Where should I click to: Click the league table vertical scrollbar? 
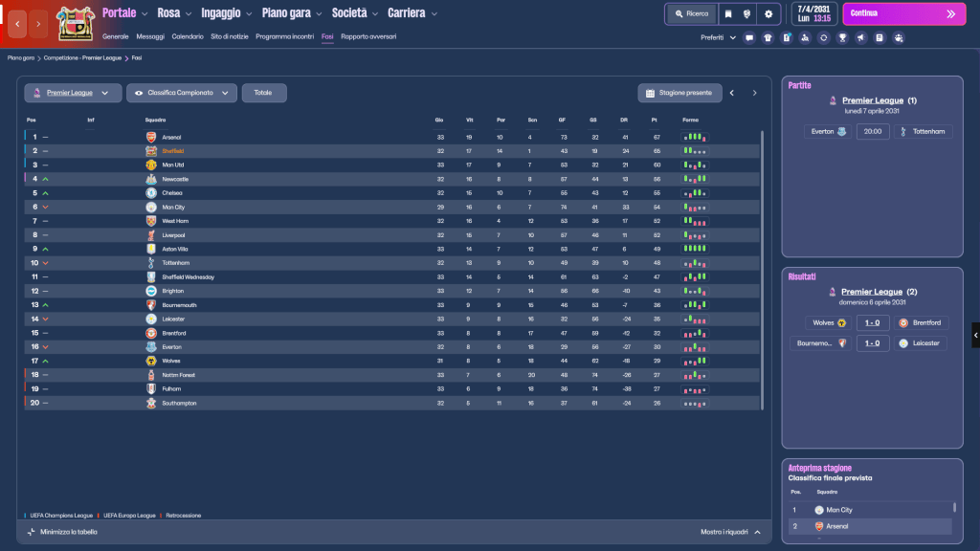762,270
